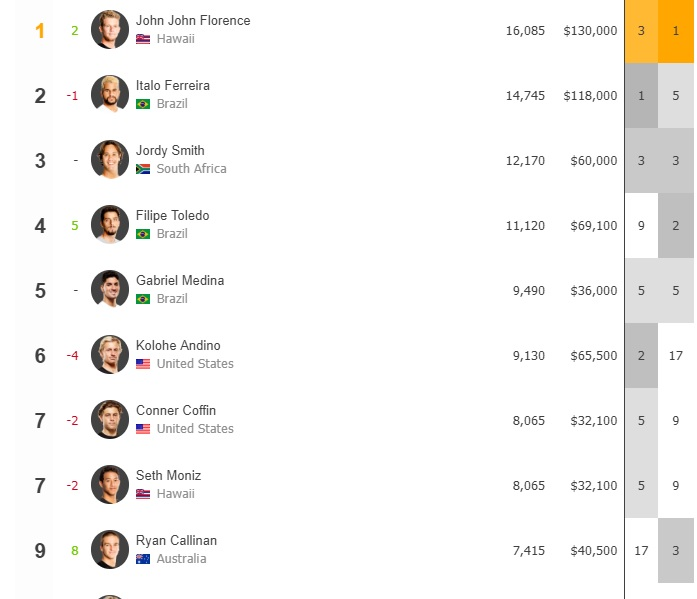Click the United States flag under Kolohe Andino
This screenshot has height=599, width=697.
click(143, 364)
